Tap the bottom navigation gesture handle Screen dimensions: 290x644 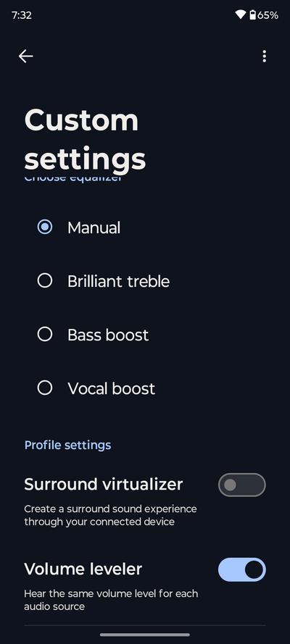145,635
